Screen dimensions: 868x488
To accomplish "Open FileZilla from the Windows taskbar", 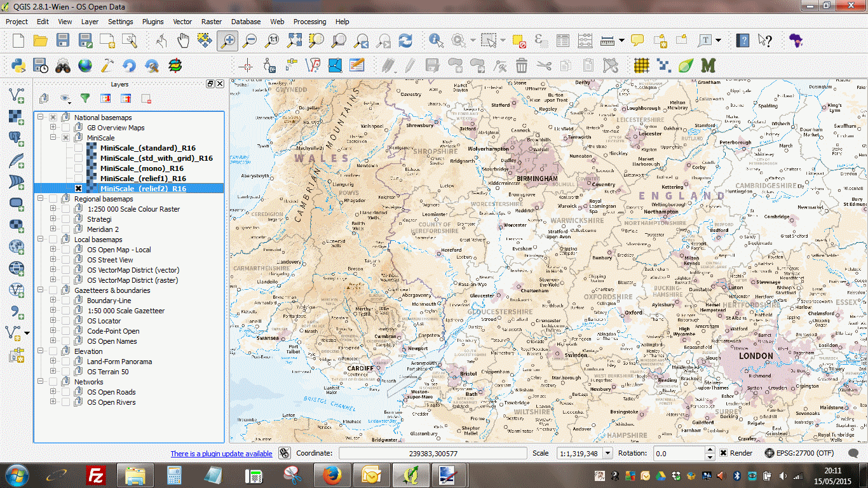I will 96,475.
